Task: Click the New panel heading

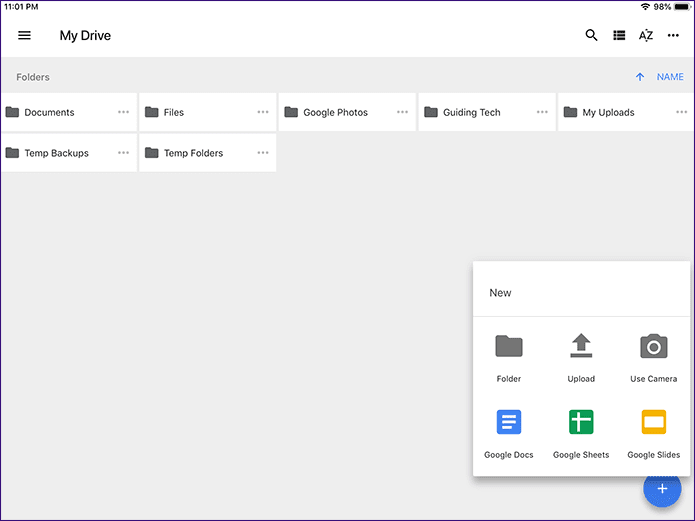Action: click(500, 293)
